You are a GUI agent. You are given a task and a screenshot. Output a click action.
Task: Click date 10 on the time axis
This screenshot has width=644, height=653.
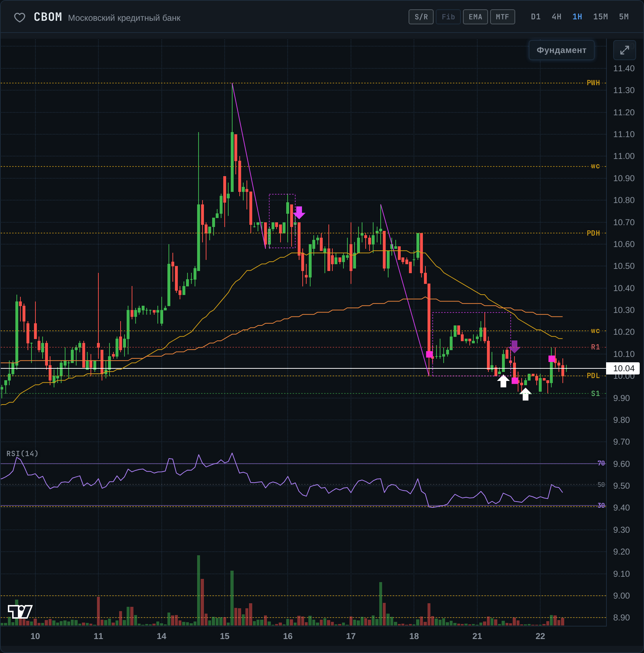click(x=35, y=636)
